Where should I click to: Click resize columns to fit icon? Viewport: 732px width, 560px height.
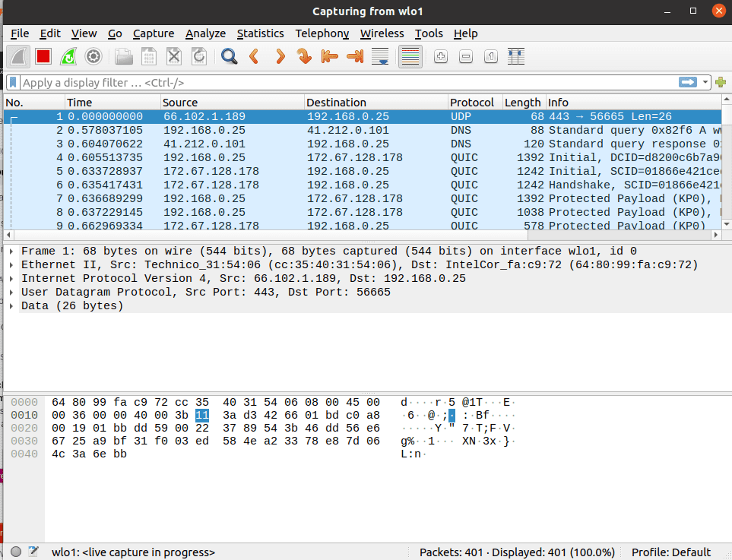pos(516,56)
